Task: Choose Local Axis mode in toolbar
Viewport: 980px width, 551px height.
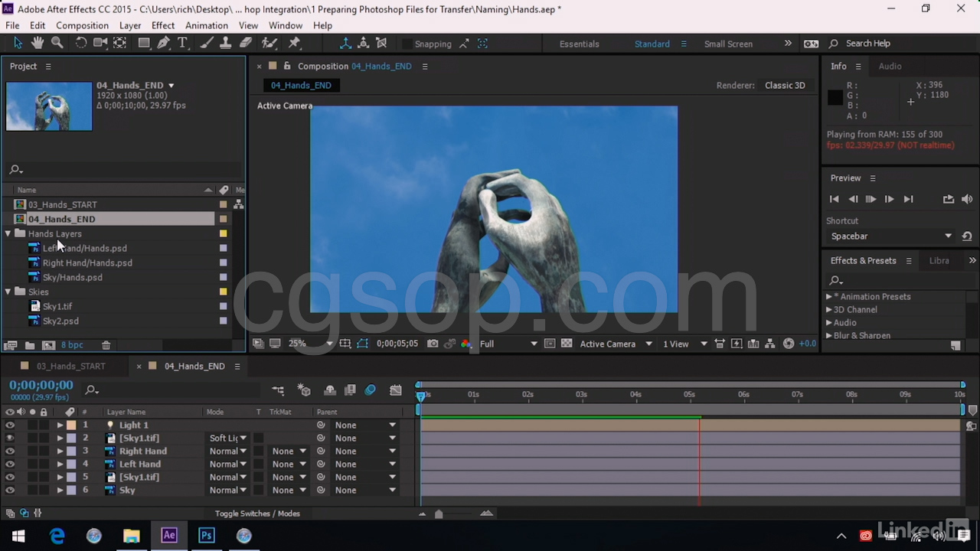Action: coord(346,44)
